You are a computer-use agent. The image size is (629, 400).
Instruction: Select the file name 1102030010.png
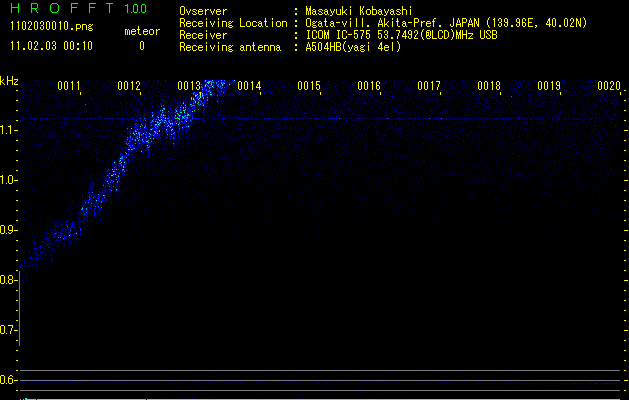[52, 26]
